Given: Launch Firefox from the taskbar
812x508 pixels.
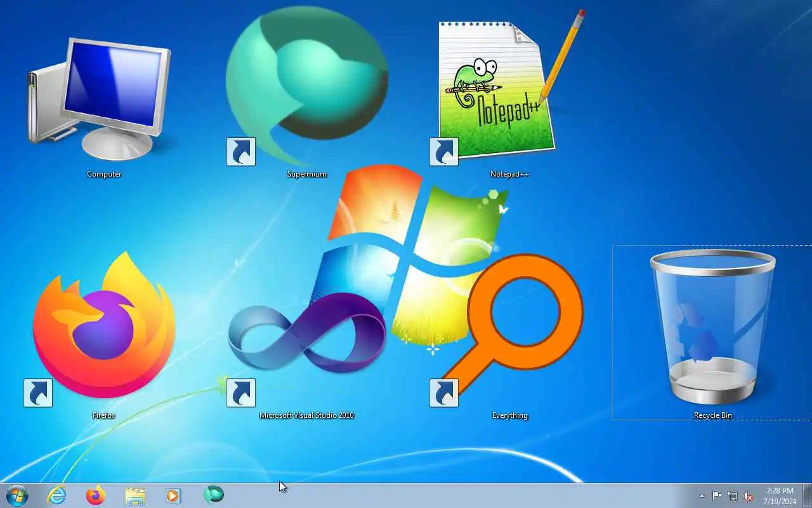Looking at the screenshot, I should [x=96, y=495].
